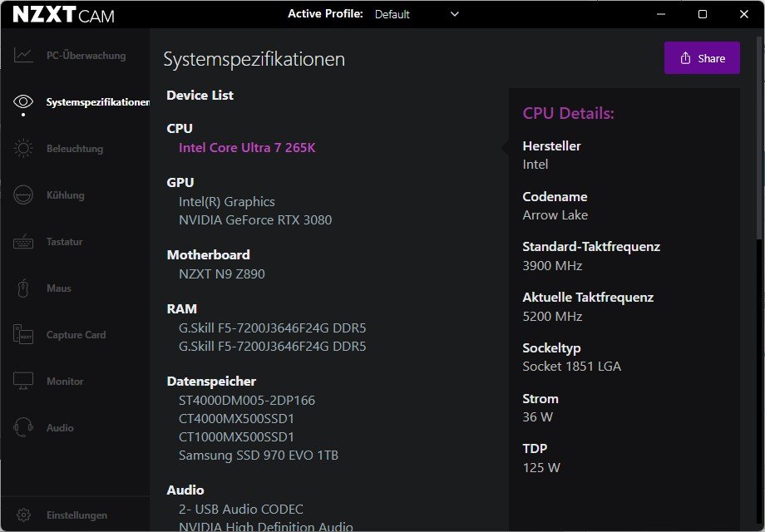The image size is (765, 532).
Task: Select ST4000DM005-2DP166 drive
Action: tap(247, 401)
